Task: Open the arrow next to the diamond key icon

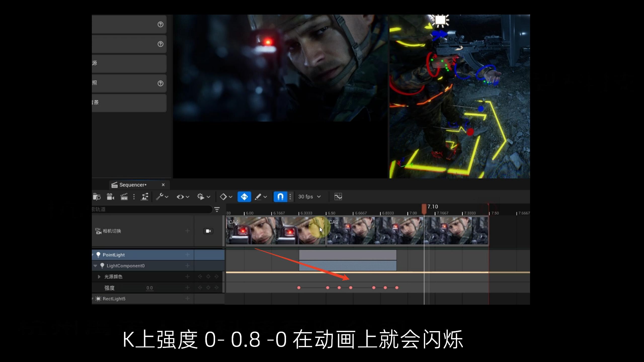Action: tap(230, 197)
